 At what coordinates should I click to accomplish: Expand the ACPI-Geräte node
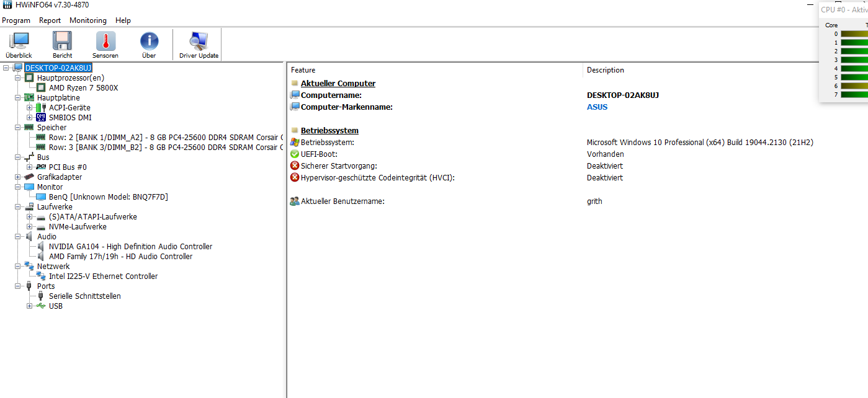(x=29, y=107)
